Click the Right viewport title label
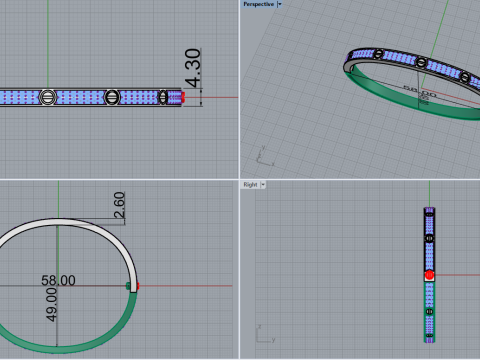This screenshot has width=480, height=360. (x=250, y=185)
